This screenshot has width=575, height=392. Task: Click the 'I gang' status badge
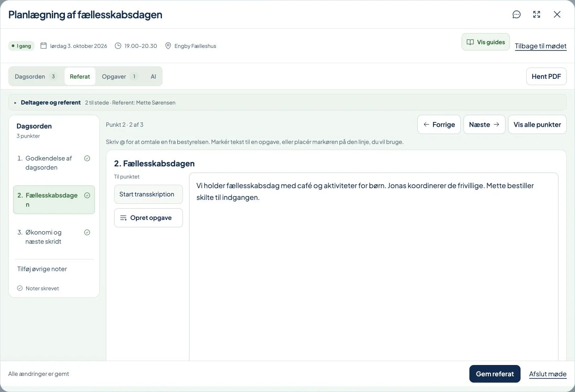click(x=21, y=46)
